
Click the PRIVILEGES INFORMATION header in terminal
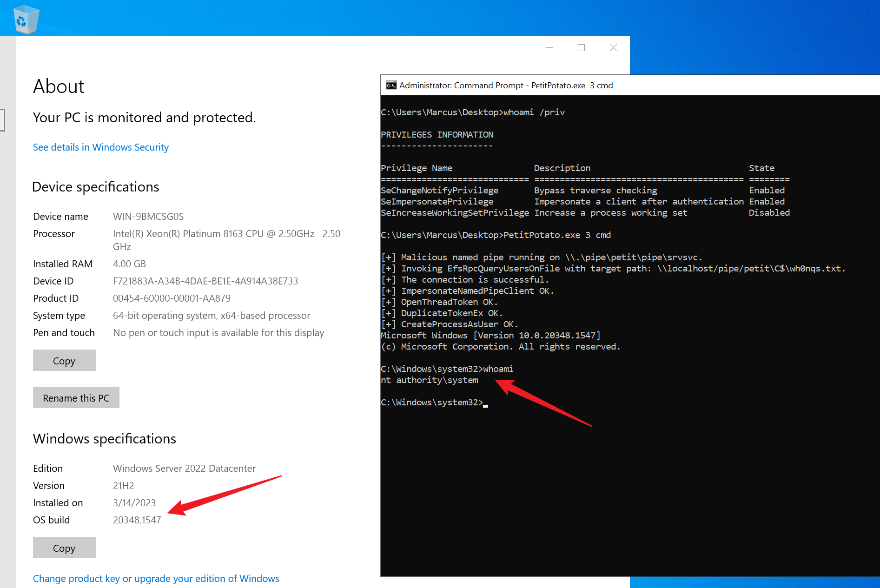pyautogui.click(x=437, y=135)
